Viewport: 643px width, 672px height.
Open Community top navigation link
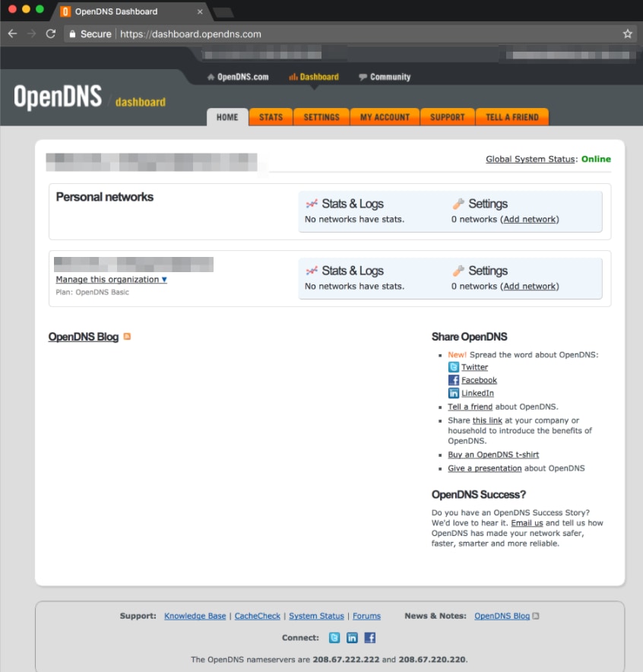[x=385, y=77]
